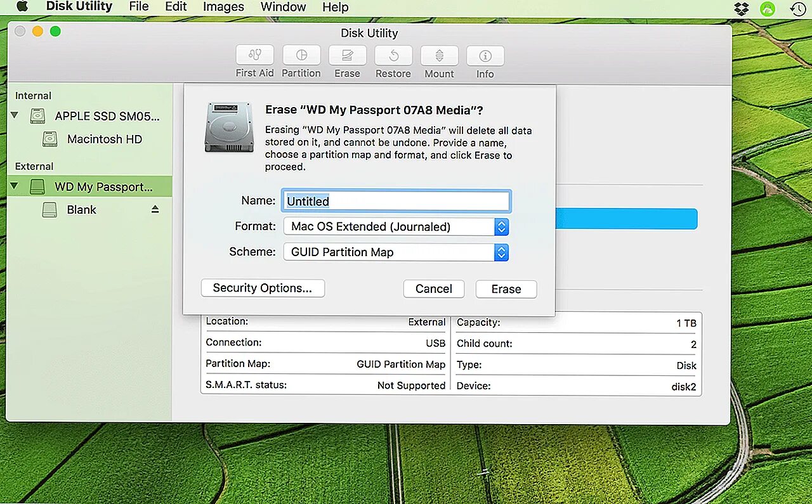This screenshot has width=812, height=504.
Task: Click the 1 TB capacity value
Action: [686, 323]
